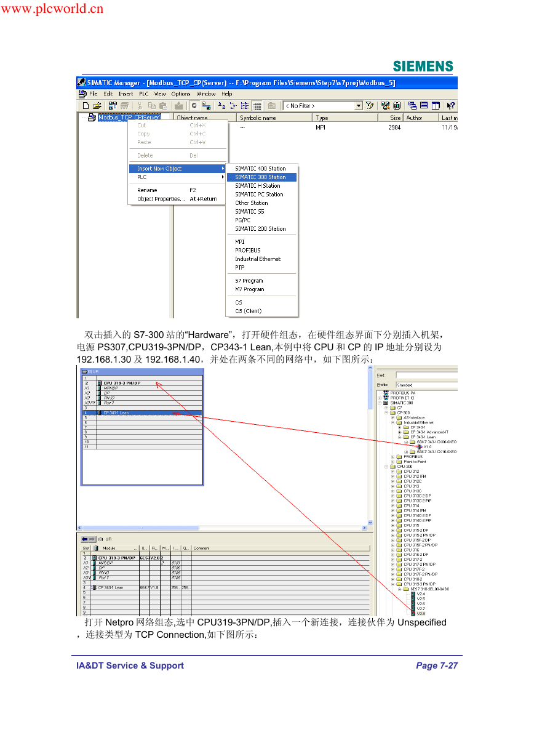Open the Help menu
Screen dimensions: 534x756
[x=227, y=94]
